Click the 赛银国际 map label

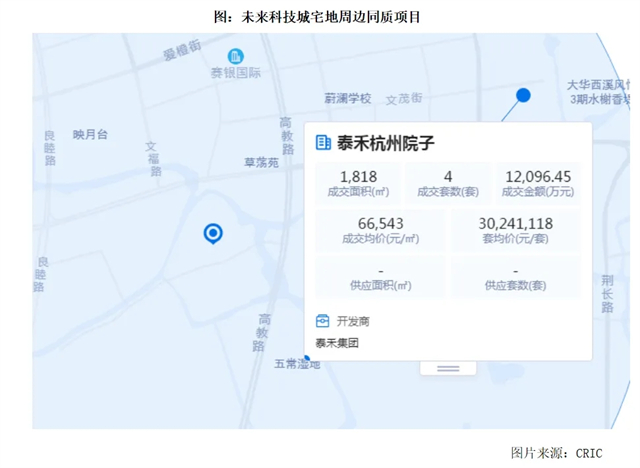tap(236, 73)
